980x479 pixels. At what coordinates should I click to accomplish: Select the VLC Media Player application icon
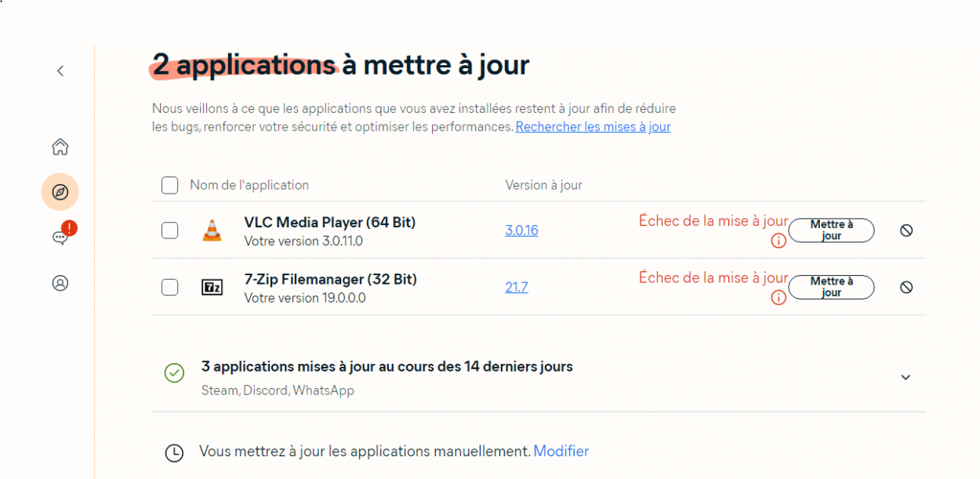(212, 230)
